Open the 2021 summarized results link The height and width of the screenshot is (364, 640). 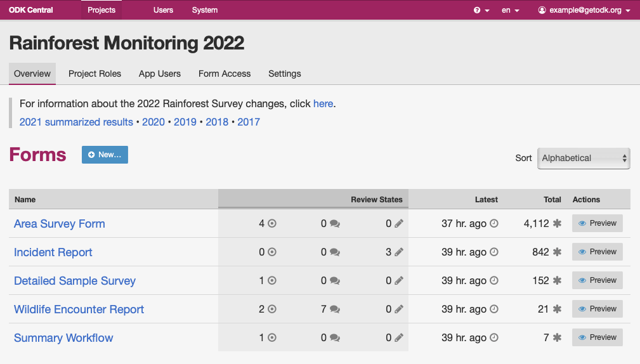coord(76,122)
